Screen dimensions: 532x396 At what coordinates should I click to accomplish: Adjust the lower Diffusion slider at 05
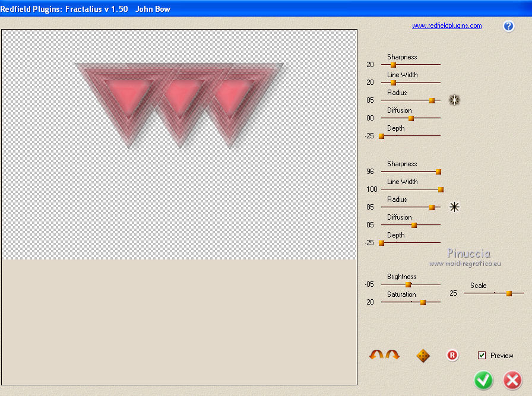tap(414, 226)
